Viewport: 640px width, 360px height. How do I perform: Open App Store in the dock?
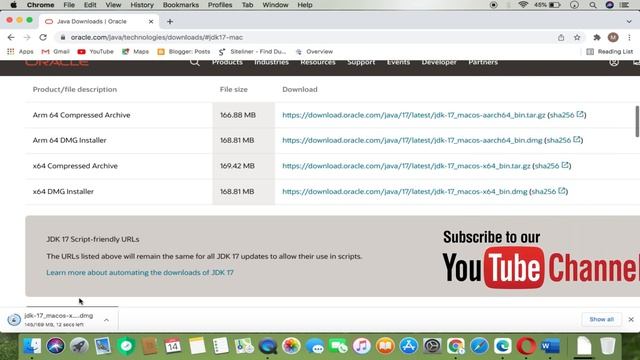(409, 346)
